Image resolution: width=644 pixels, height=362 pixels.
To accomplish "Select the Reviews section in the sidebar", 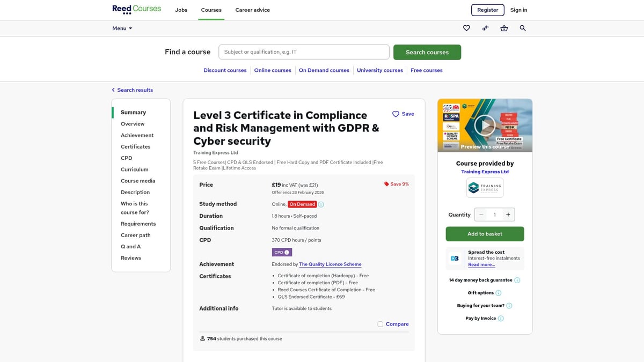I will [130, 257].
